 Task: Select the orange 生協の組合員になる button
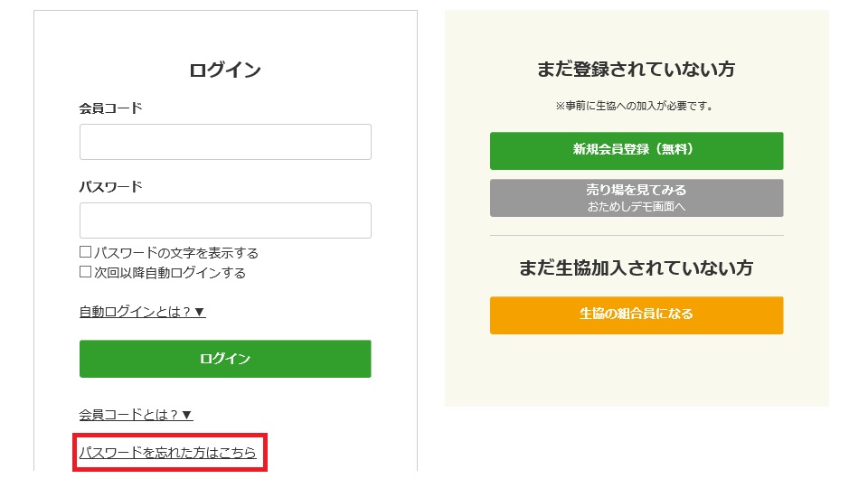pyautogui.click(x=637, y=314)
